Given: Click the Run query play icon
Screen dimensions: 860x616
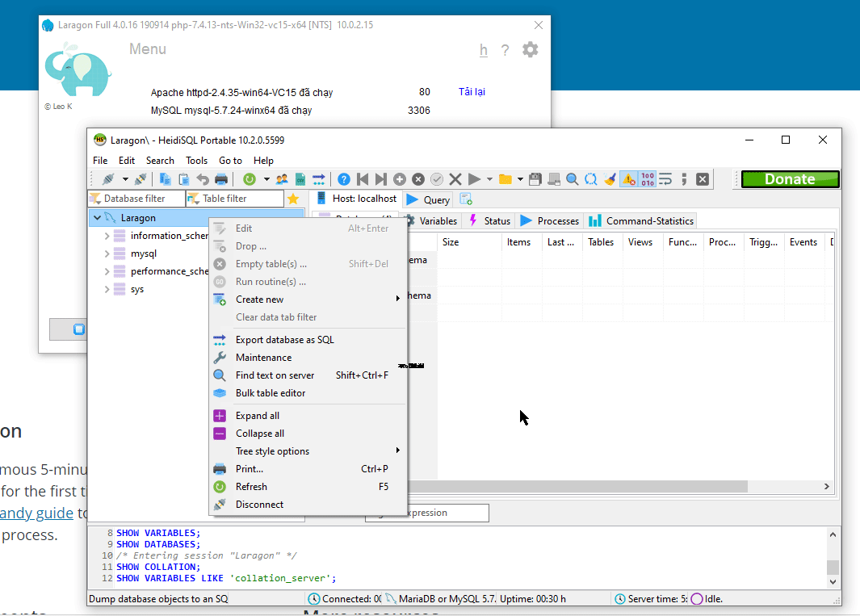Looking at the screenshot, I should pos(475,178).
